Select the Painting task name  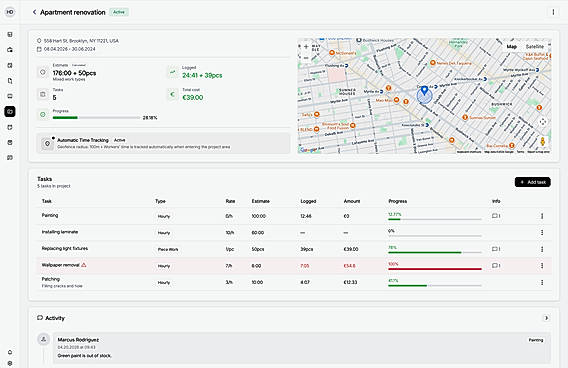(50, 215)
